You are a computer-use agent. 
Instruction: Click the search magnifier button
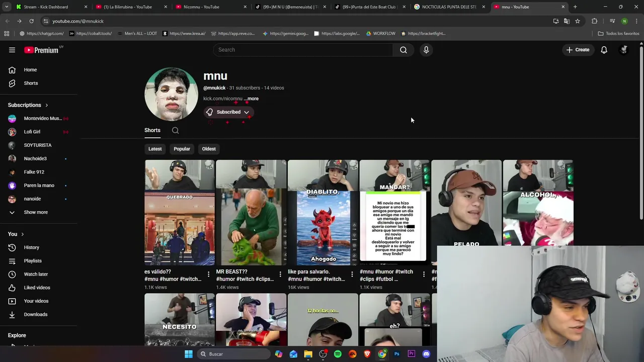point(404,50)
